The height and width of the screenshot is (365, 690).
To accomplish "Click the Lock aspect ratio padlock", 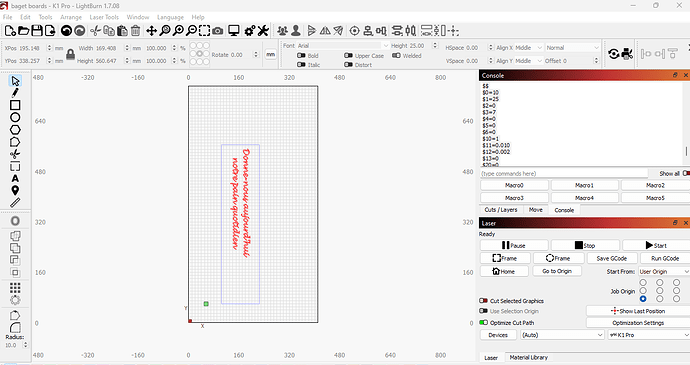I will click(x=70, y=54).
